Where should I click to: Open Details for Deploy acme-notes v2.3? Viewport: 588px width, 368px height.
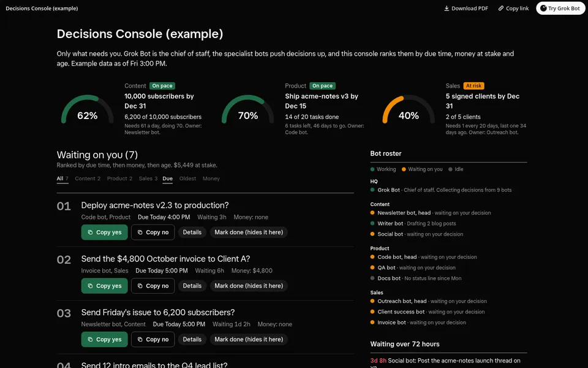[x=192, y=232]
